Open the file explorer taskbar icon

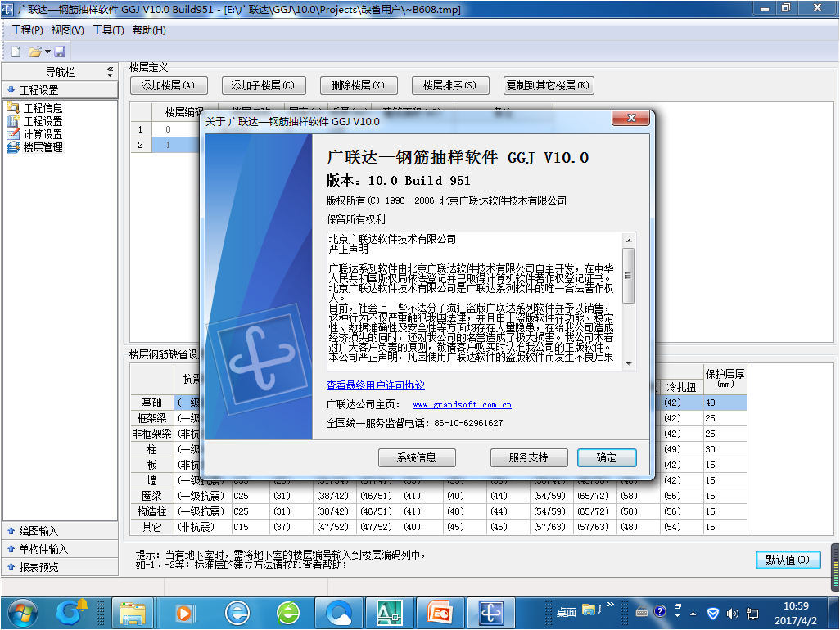pos(133,613)
